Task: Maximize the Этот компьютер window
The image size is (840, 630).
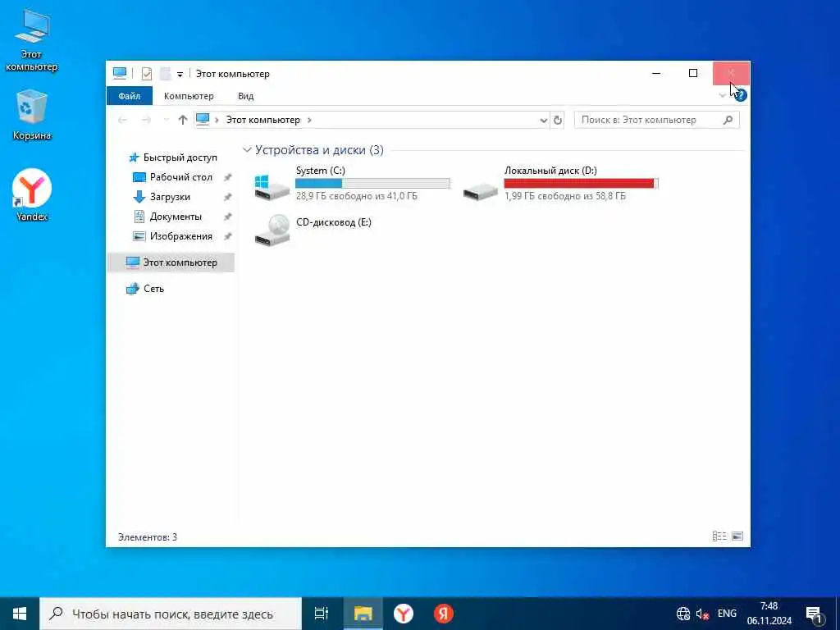Action: [693, 73]
